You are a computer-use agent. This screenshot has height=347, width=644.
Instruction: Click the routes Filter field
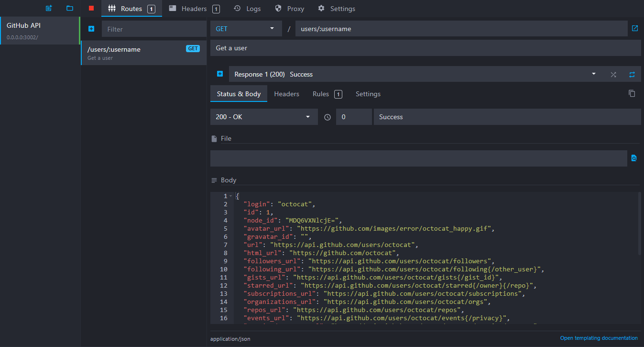coord(154,29)
